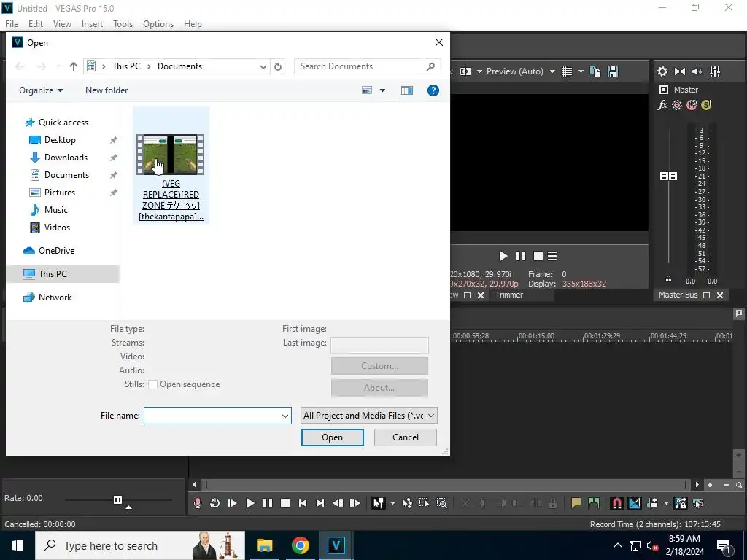Screen dimensions: 747x560
Task: Play from start in the timeline transport
Action: coord(233,503)
